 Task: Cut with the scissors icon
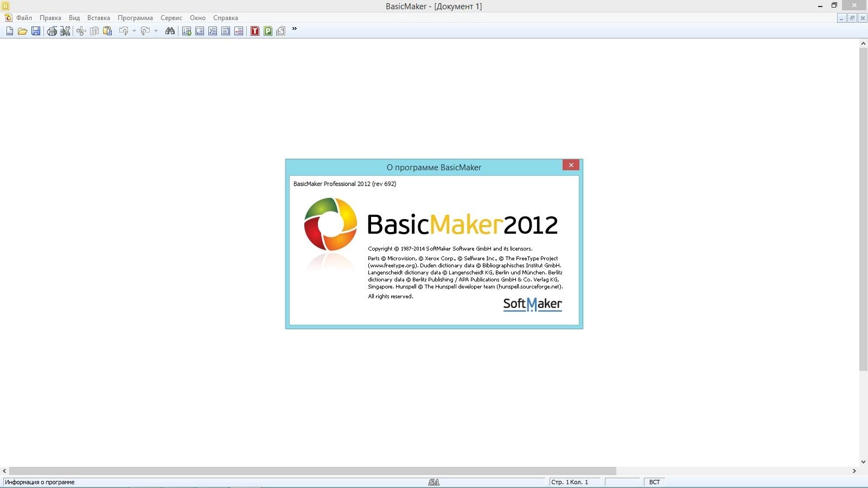pyautogui.click(x=81, y=31)
